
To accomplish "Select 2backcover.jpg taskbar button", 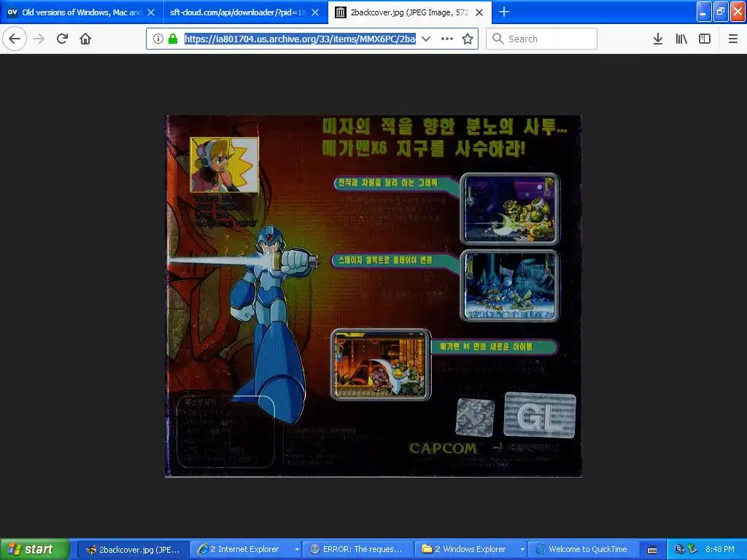I will click(133, 549).
